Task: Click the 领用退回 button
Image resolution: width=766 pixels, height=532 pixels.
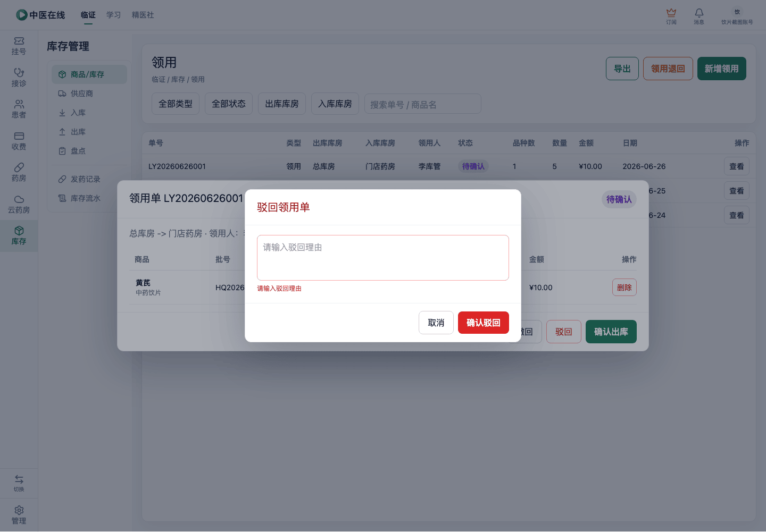Action: (668, 69)
